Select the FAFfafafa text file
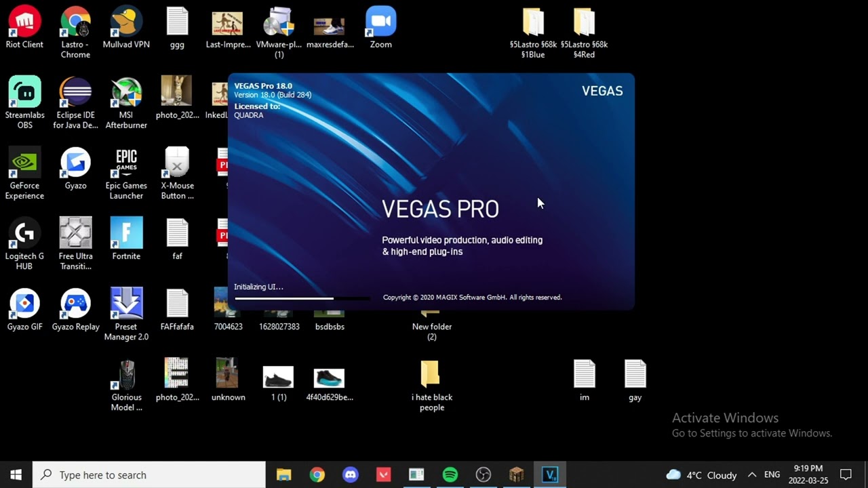The width and height of the screenshot is (868, 488). pos(177,310)
